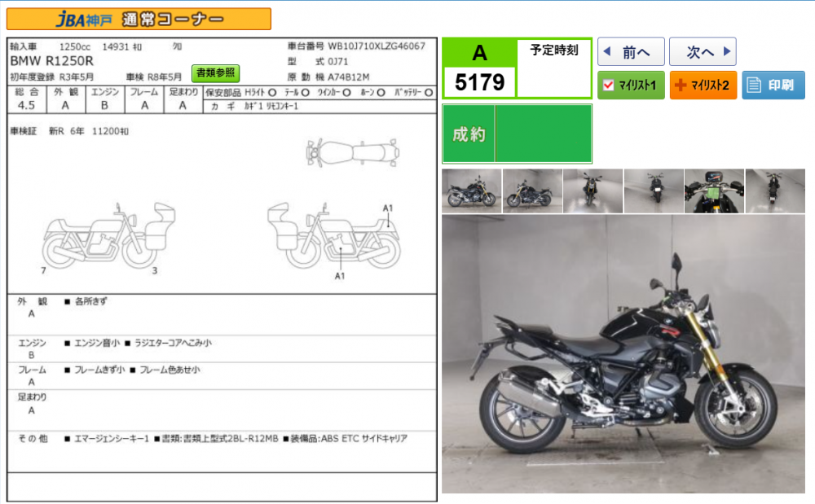Click the 成約 sold status label

click(x=469, y=134)
